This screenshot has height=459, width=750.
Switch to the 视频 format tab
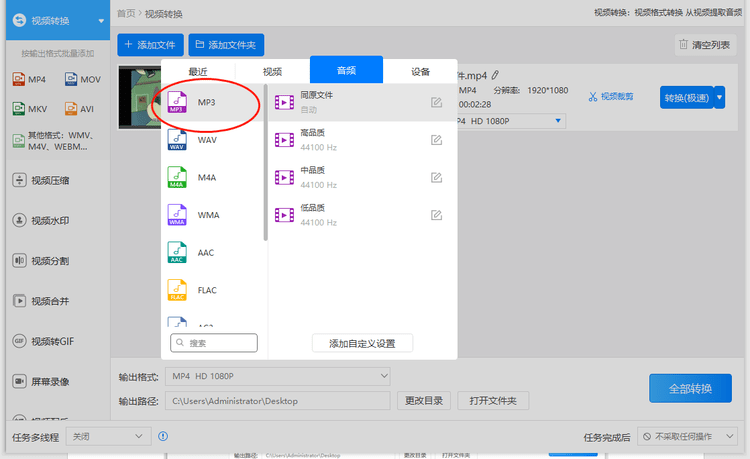pos(272,71)
